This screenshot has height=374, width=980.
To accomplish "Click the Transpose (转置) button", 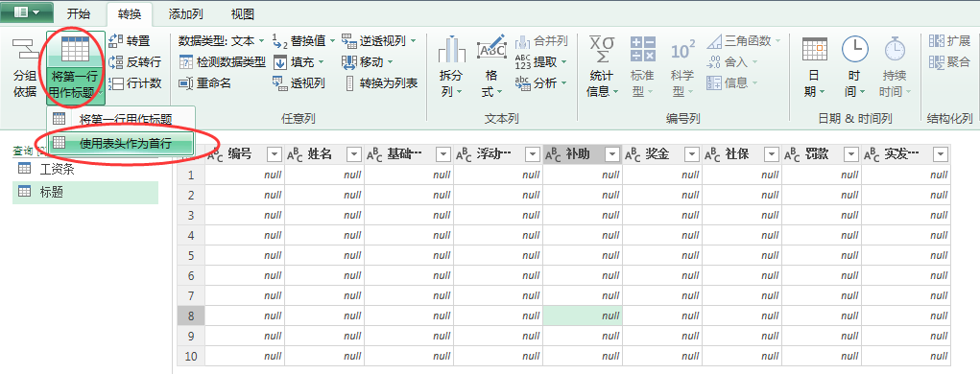I will (130, 40).
